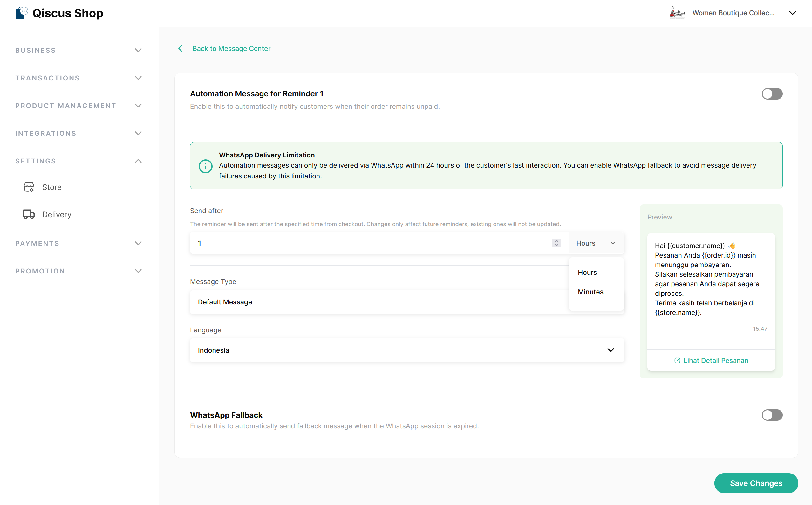The height and width of the screenshot is (505, 812).
Task: Click the back arrow to Message Center
Action: point(180,48)
